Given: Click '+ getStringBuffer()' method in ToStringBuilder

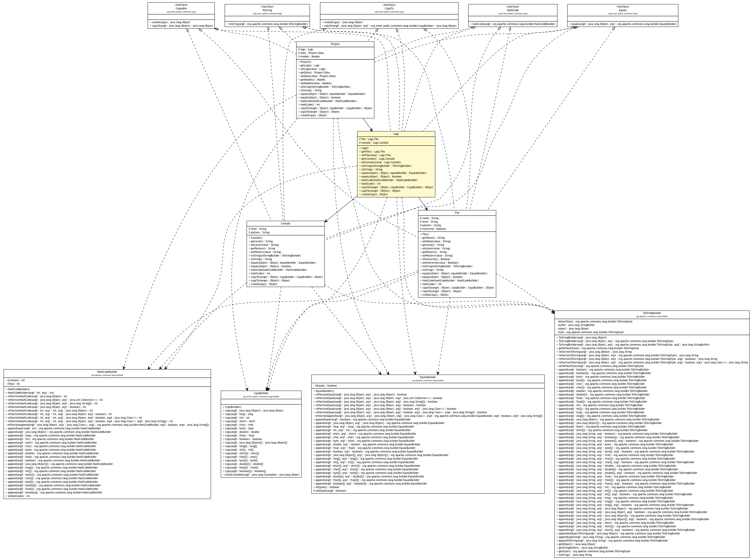Looking at the screenshot, I should pos(582,548).
